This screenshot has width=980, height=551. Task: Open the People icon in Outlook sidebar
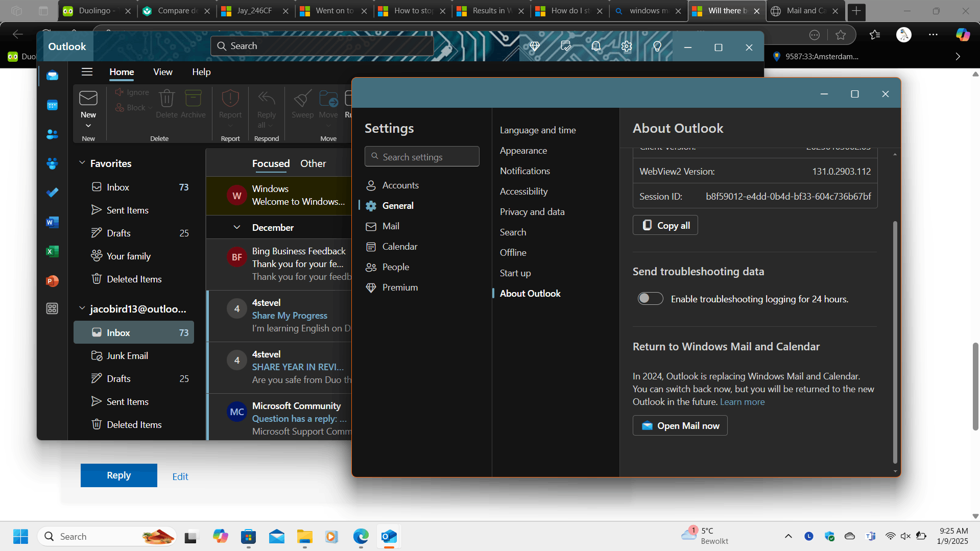(x=52, y=134)
